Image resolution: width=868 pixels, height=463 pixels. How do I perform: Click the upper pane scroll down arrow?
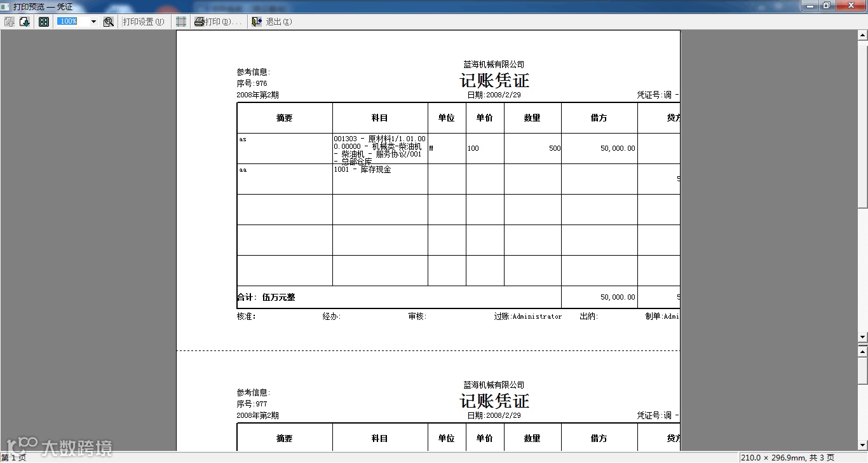pos(863,336)
